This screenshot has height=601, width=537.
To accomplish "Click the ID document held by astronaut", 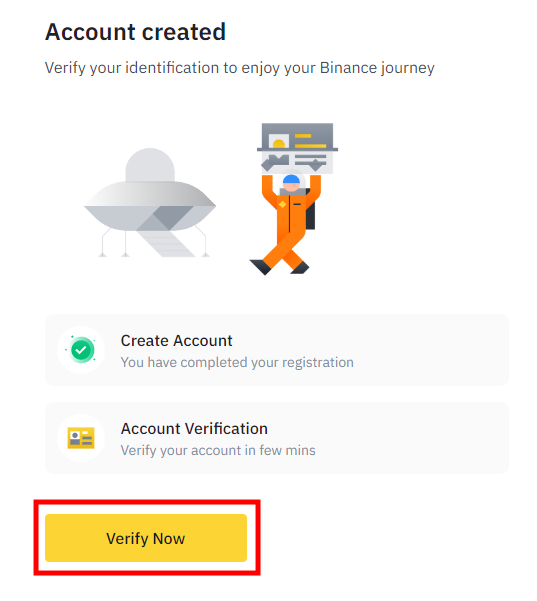I will click(297, 148).
